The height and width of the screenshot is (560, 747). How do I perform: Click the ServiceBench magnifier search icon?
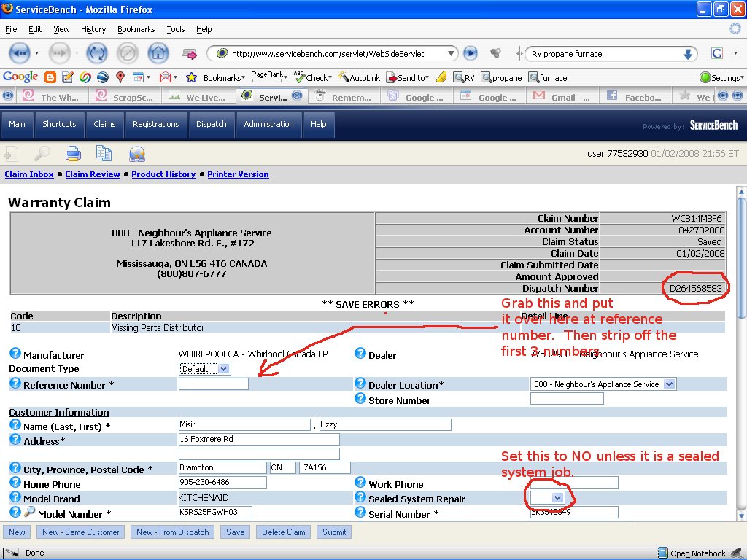42,153
